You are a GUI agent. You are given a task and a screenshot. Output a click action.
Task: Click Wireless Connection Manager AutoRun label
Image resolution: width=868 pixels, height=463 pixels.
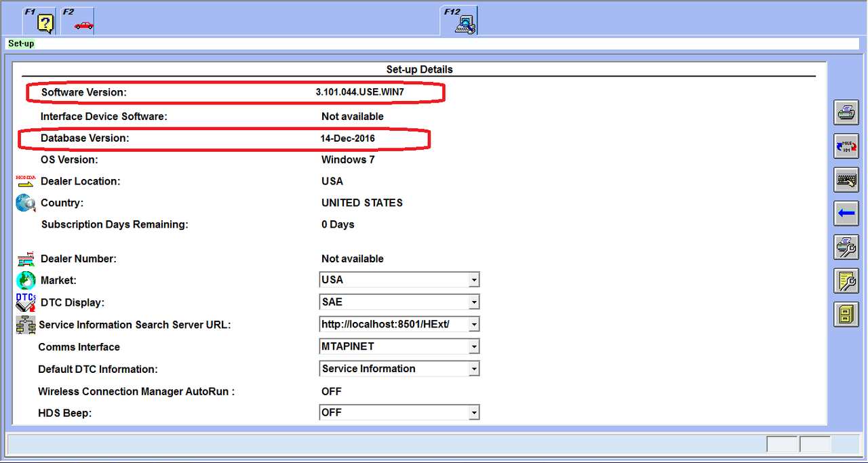pos(136,391)
